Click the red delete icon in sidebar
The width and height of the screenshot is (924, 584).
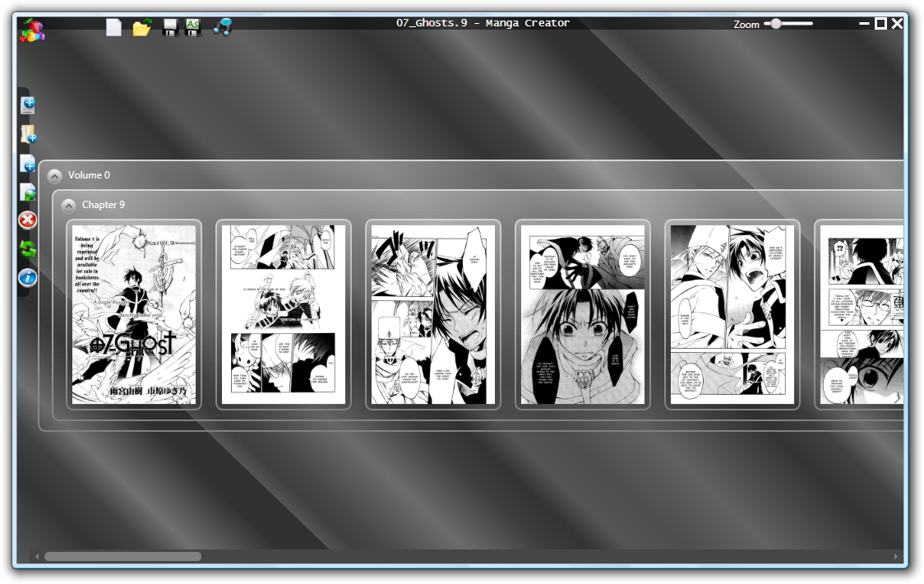coord(28,220)
